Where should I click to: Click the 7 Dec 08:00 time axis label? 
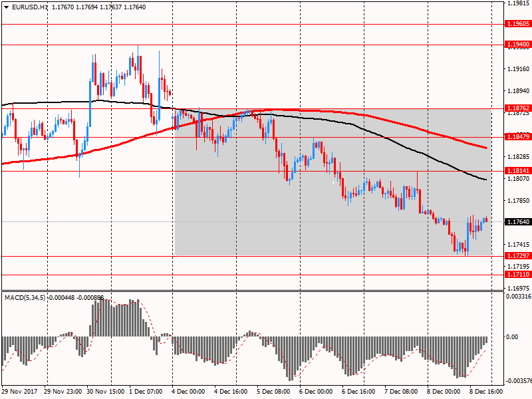[402, 391]
